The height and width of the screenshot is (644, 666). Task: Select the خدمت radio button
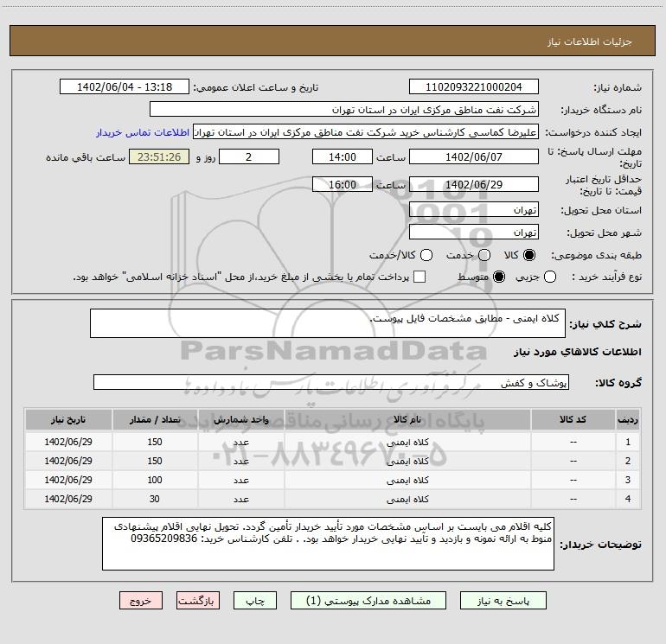click(484, 255)
